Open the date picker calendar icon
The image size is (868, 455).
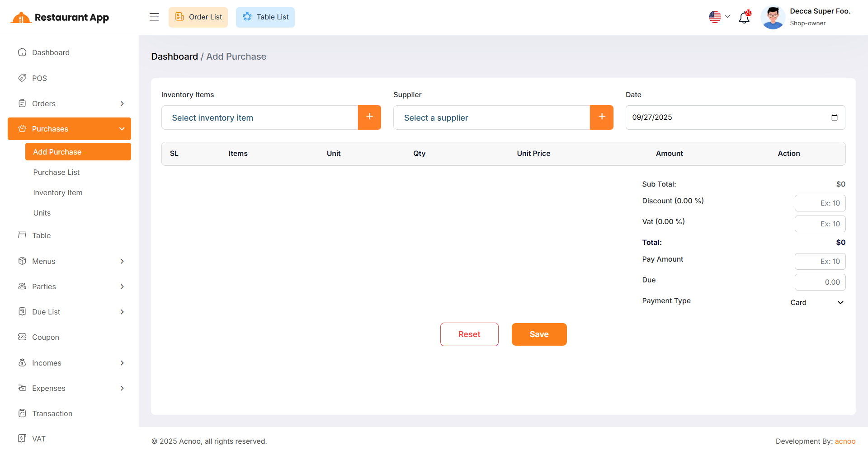point(834,117)
